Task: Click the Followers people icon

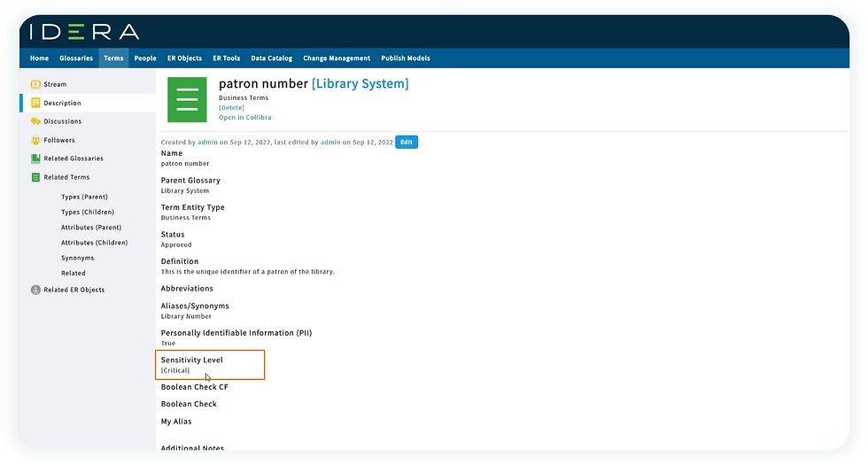Action: coord(35,140)
